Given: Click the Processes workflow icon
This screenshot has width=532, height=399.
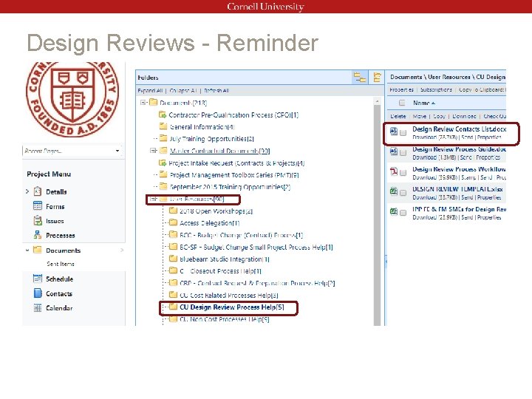Looking at the screenshot, I should 38,235.
